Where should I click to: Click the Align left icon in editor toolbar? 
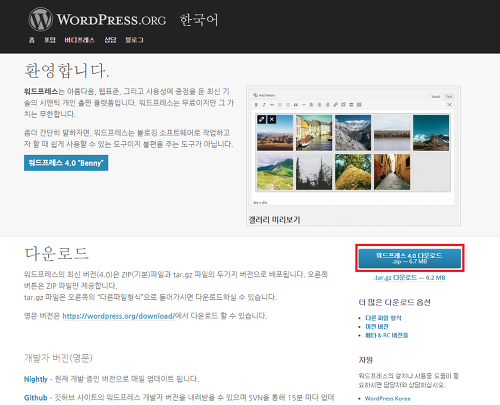312,105
